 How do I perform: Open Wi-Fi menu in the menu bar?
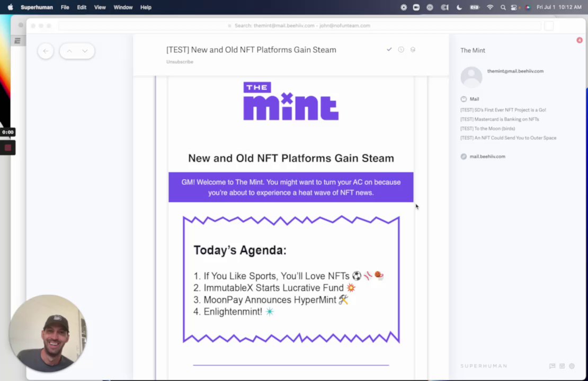pos(490,7)
